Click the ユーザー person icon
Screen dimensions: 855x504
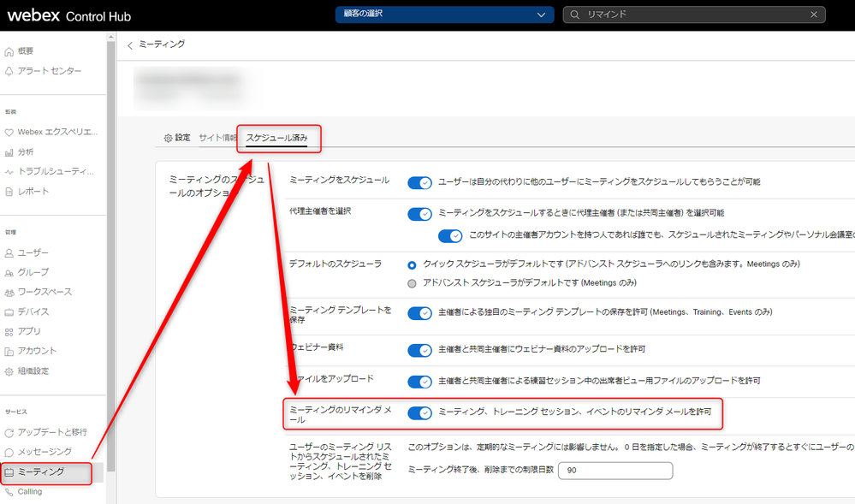click(9, 253)
